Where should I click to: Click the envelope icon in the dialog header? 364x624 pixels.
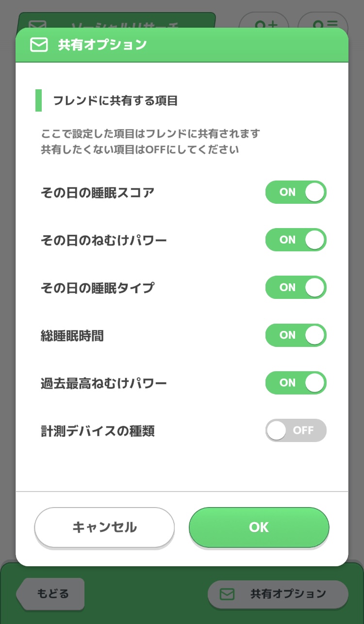point(39,45)
